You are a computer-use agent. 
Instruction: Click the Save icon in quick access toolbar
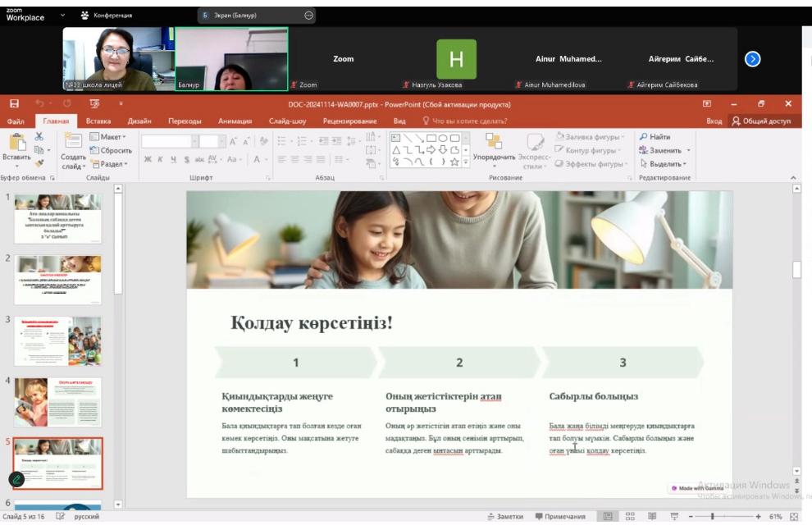tap(14, 104)
